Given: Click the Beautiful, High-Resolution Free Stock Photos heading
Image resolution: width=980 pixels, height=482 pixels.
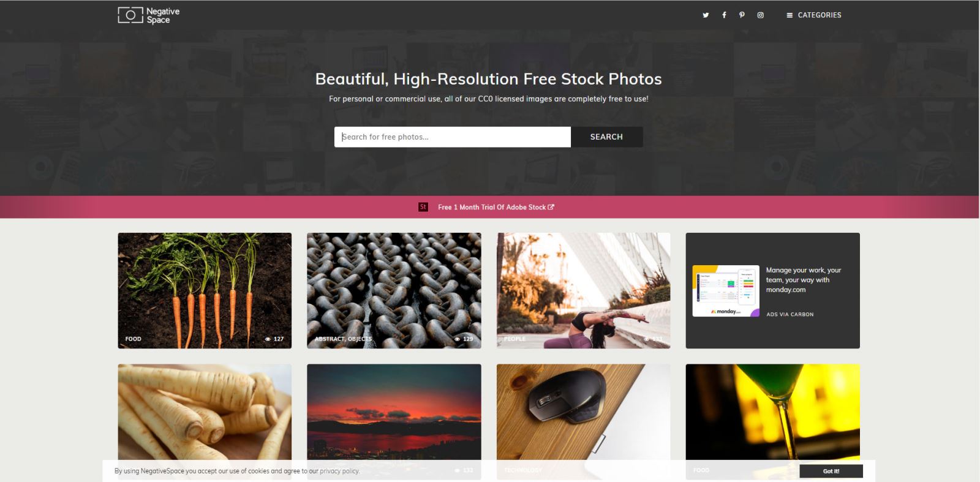Looking at the screenshot, I should [x=488, y=79].
